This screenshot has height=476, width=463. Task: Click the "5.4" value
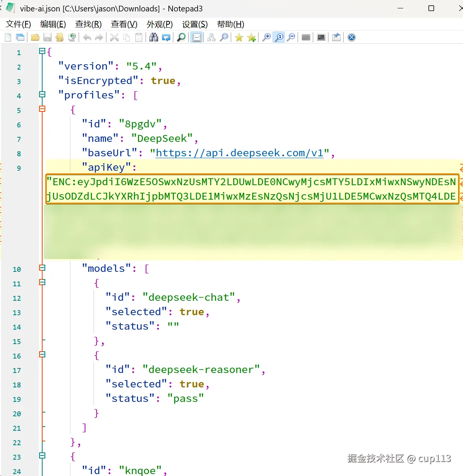tap(141, 66)
